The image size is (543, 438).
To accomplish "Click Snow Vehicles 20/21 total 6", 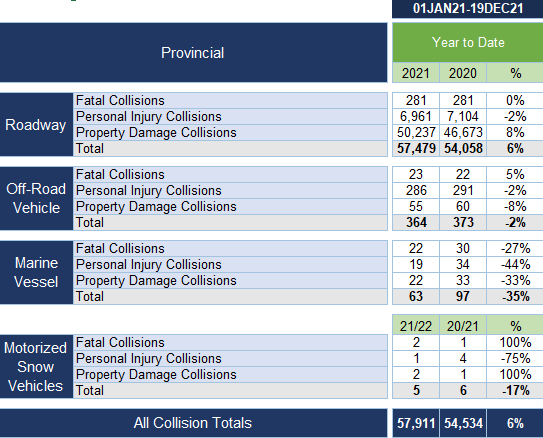I will point(463,391).
